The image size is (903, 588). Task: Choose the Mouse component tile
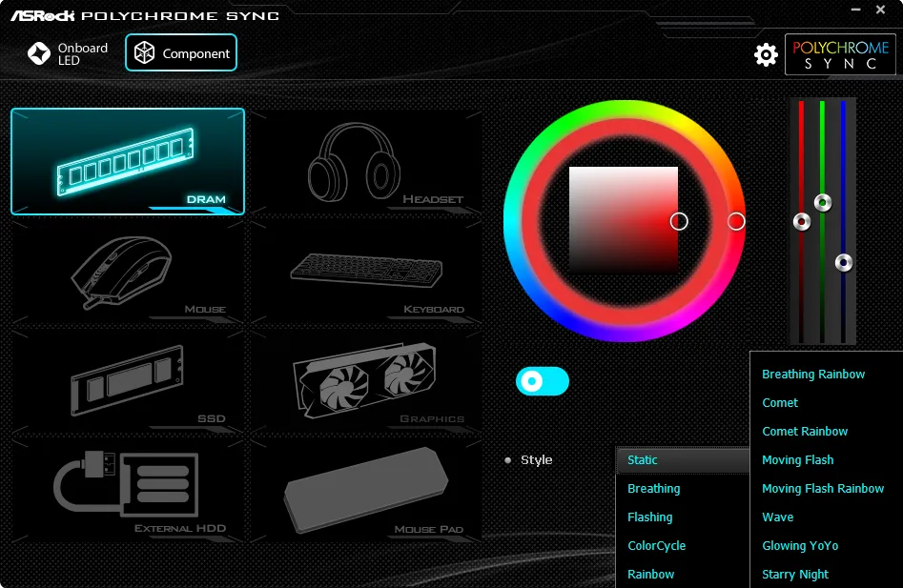tap(128, 271)
